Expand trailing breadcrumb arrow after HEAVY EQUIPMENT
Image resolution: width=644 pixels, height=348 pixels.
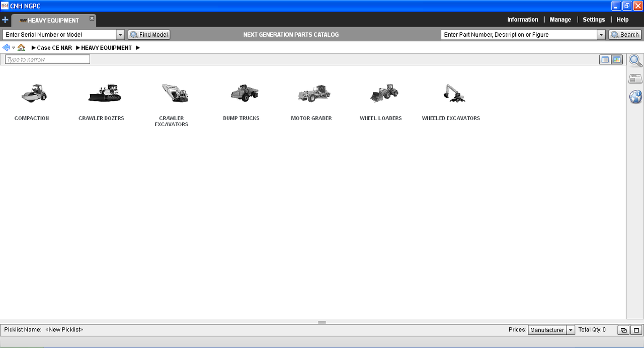[x=138, y=48]
